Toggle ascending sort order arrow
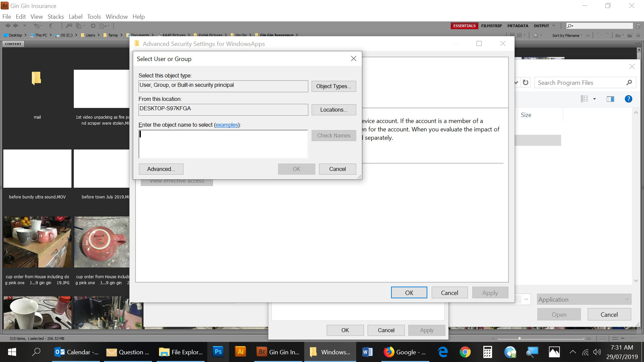 588,36
